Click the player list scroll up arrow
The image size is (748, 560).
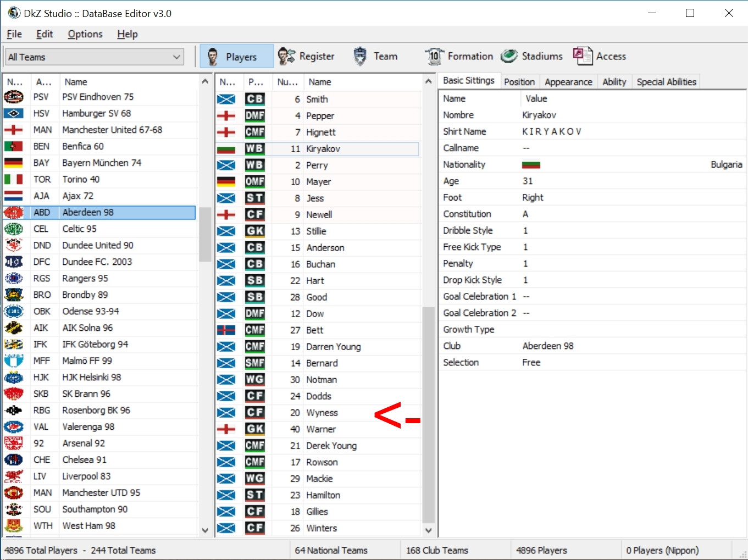(x=429, y=81)
